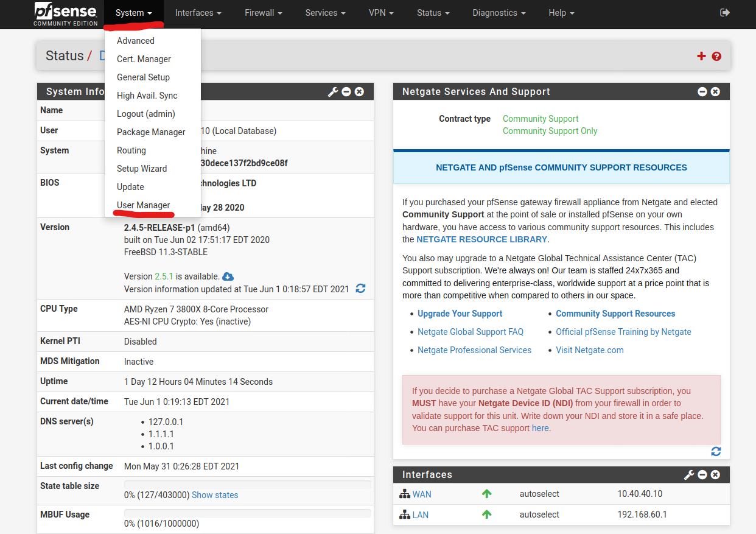Open the Interfaces dropdown menu
The width and height of the screenshot is (756, 534).
[x=198, y=13]
